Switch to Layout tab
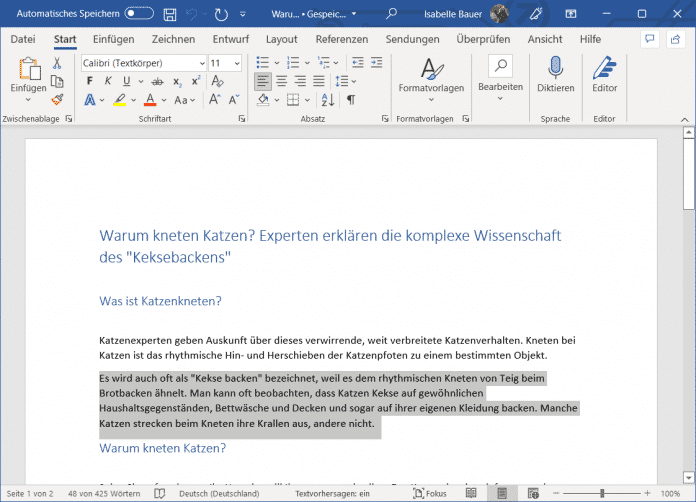The image size is (696, 502). (x=281, y=39)
